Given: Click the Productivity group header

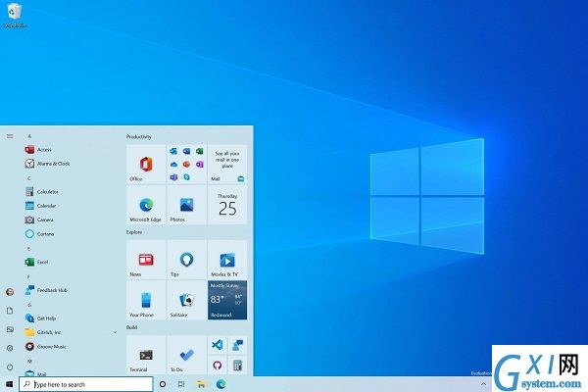Looking at the screenshot, I should coord(139,137).
